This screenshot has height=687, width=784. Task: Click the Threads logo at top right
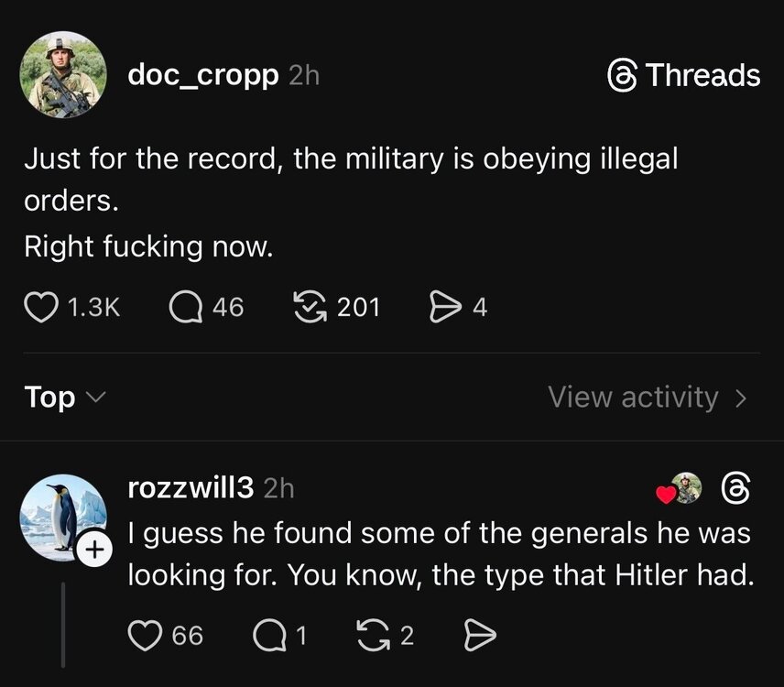[683, 75]
